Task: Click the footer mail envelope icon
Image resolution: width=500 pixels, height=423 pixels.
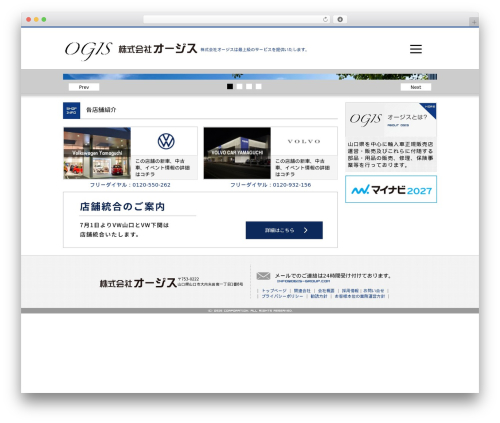Action: click(263, 276)
